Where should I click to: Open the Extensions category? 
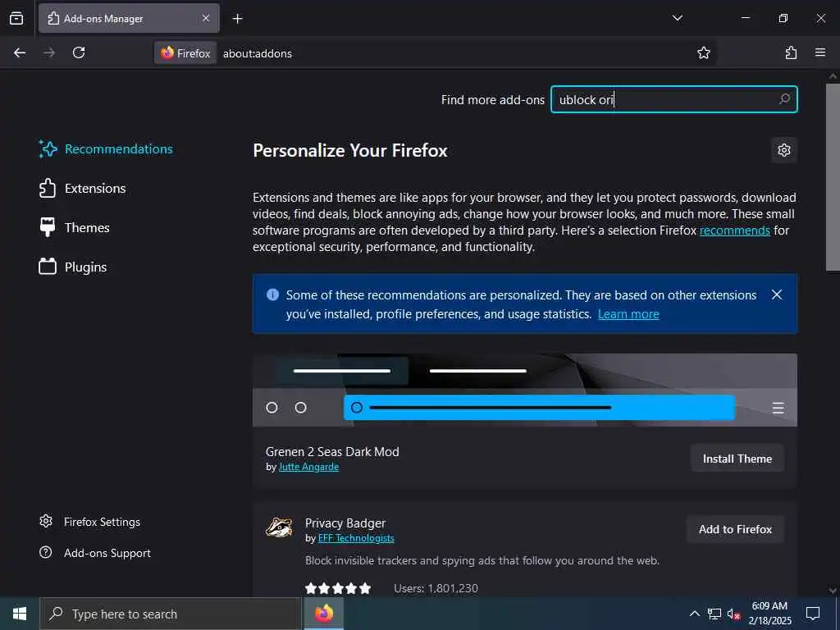tap(83, 189)
